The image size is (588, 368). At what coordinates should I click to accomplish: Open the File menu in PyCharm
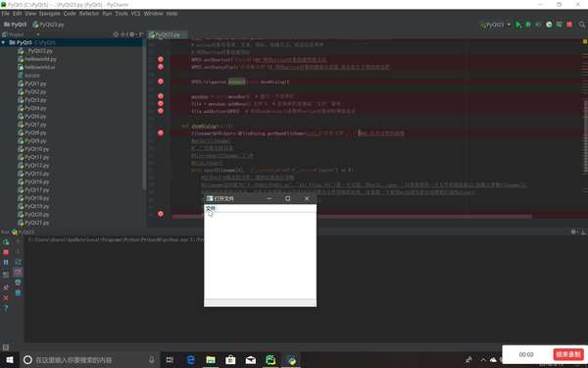click(5, 14)
